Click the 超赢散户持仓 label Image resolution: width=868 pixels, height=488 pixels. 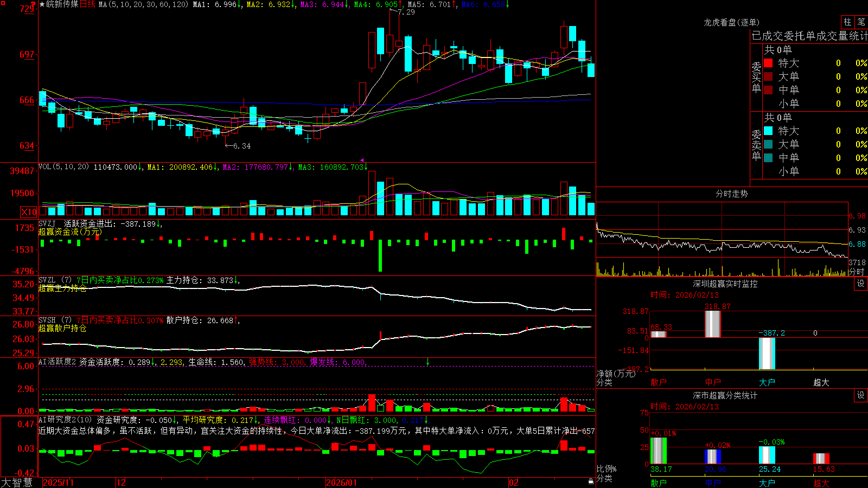[x=62, y=328]
